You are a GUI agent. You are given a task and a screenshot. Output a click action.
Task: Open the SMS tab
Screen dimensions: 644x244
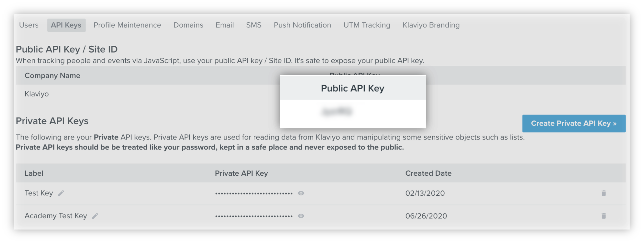254,25
